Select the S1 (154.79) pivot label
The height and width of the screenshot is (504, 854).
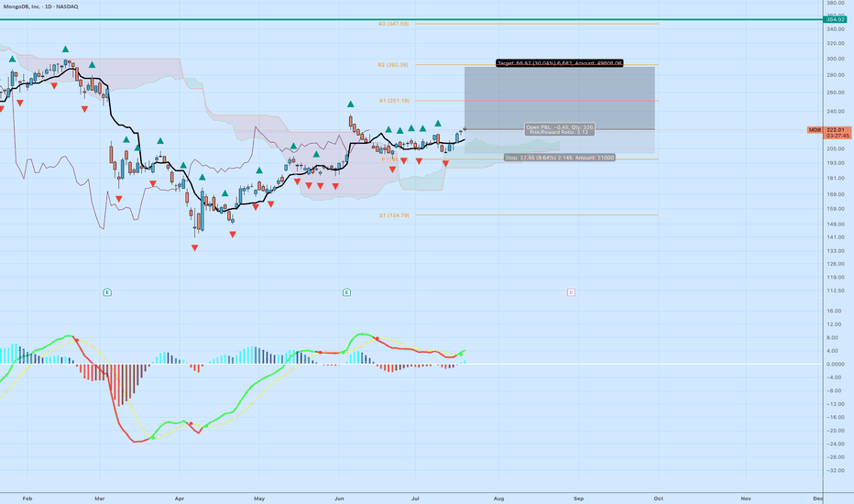(393, 215)
